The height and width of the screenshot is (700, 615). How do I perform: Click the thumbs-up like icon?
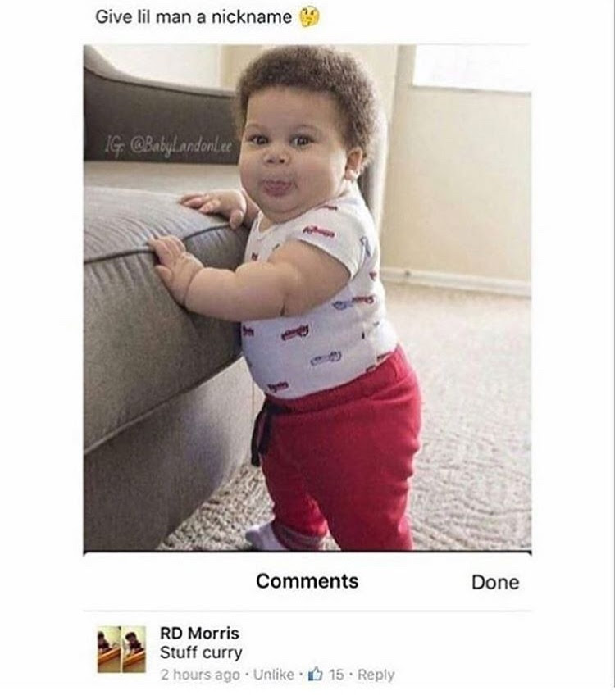point(316,673)
